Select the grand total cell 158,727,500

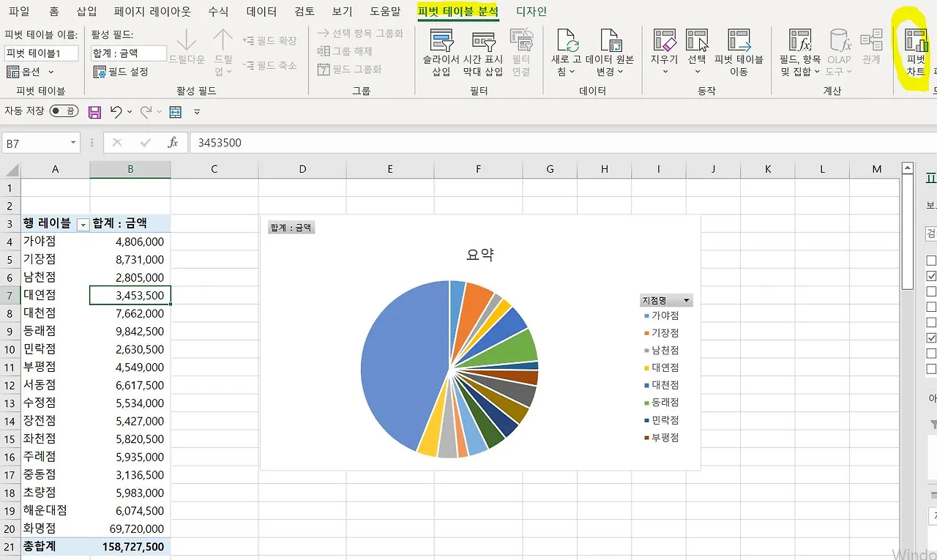(130, 546)
